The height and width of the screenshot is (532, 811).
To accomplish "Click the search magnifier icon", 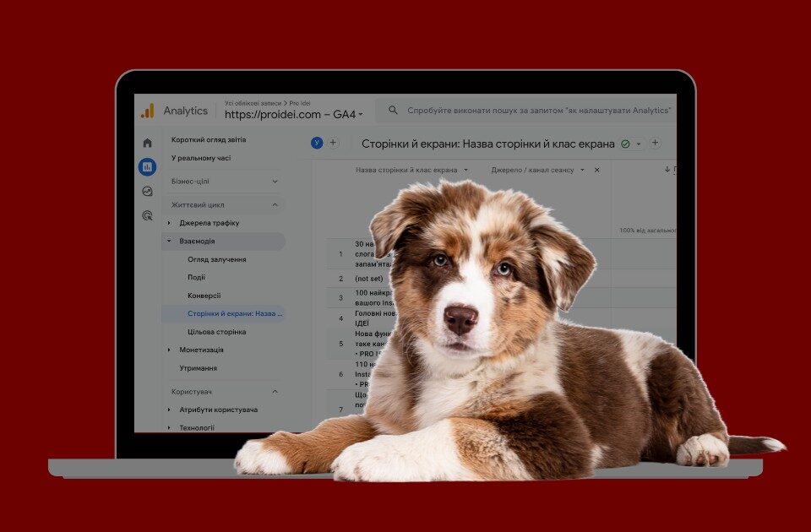I will click(x=393, y=110).
